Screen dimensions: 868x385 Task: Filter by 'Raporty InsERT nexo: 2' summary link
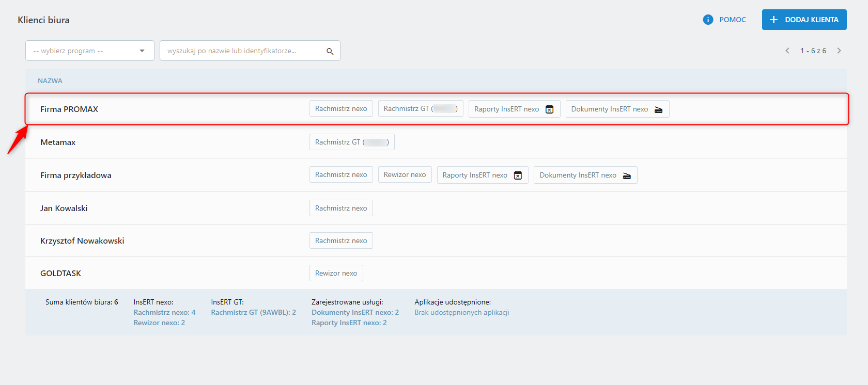coord(349,323)
